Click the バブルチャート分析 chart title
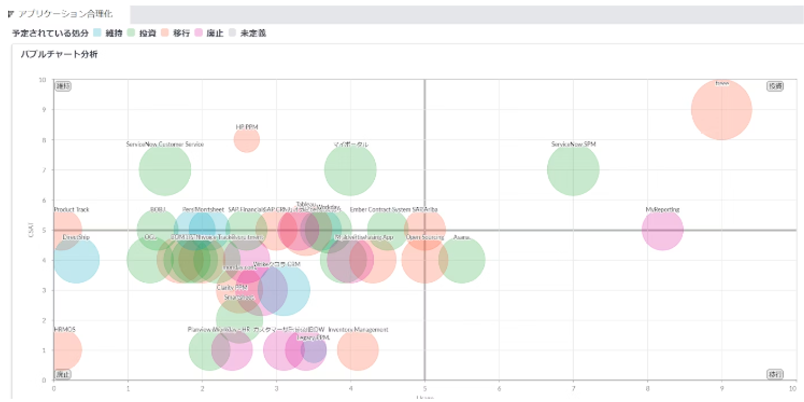 pos(59,55)
